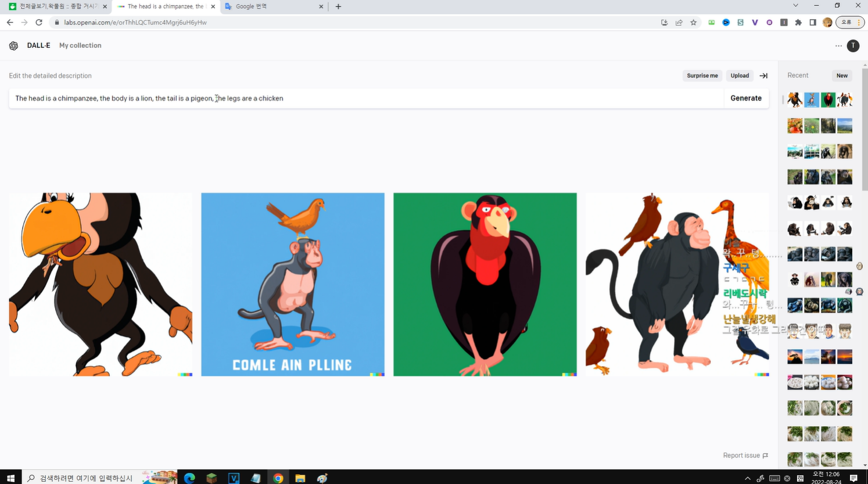Open the Chrome profile avatar
This screenshot has height=484, width=868.
click(x=827, y=22)
